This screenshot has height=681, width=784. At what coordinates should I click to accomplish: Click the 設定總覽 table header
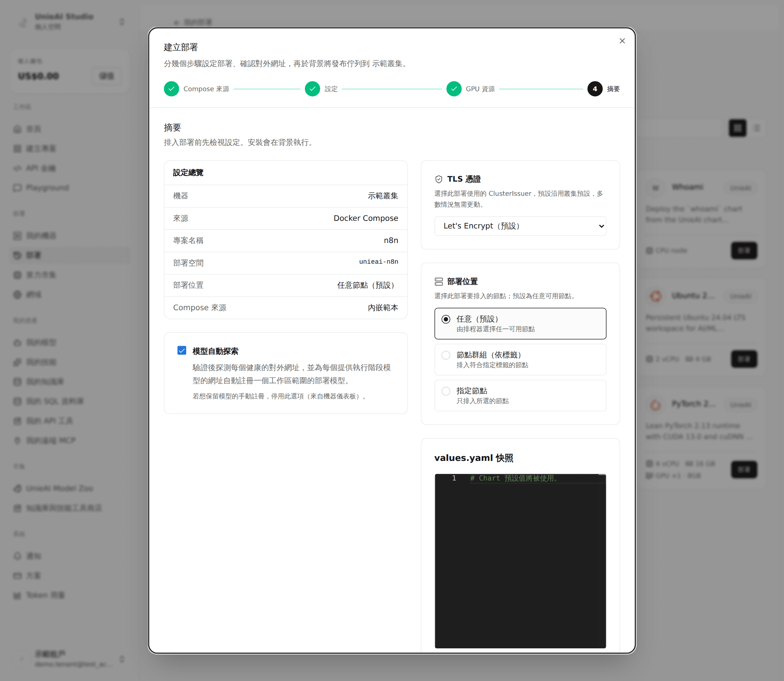188,173
